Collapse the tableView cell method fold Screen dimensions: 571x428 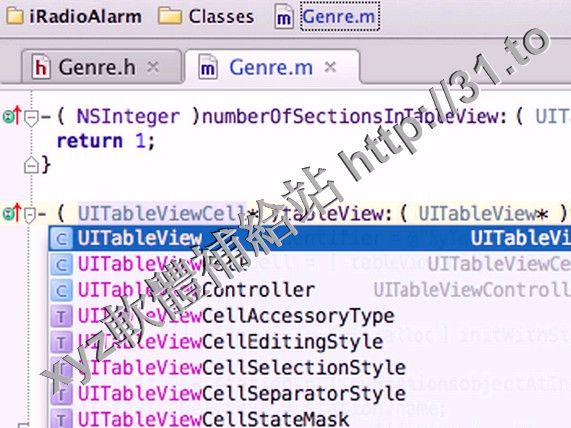(x=29, y=214)
